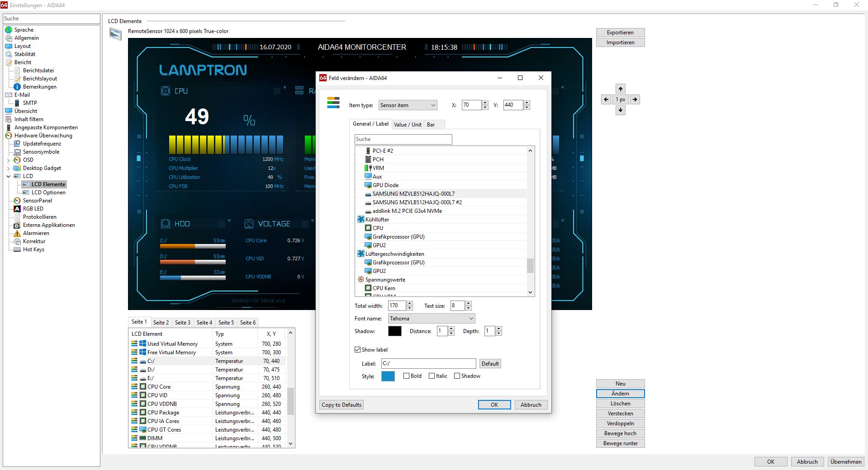
Task: Nudge the LCD element left with the arrow
Action: click(606, 99)
